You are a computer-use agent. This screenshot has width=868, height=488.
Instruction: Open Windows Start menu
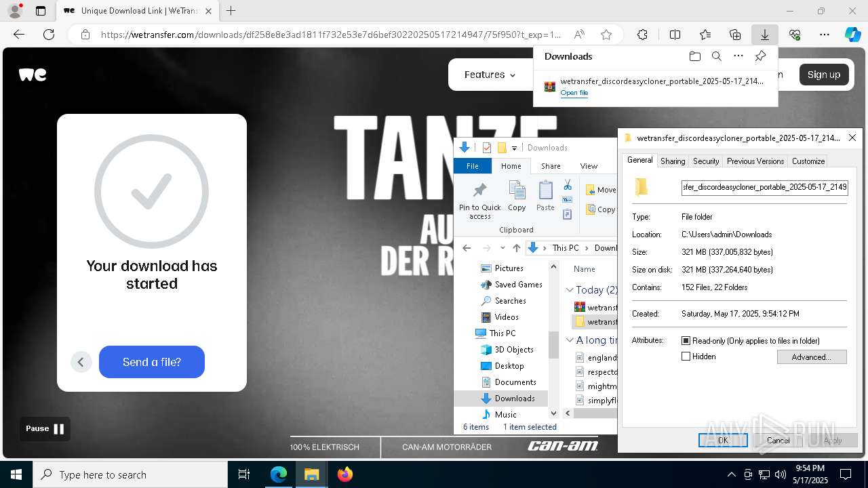(16, 474)
